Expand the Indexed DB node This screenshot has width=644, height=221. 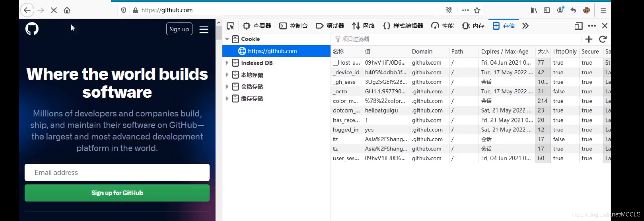(227, 63)
